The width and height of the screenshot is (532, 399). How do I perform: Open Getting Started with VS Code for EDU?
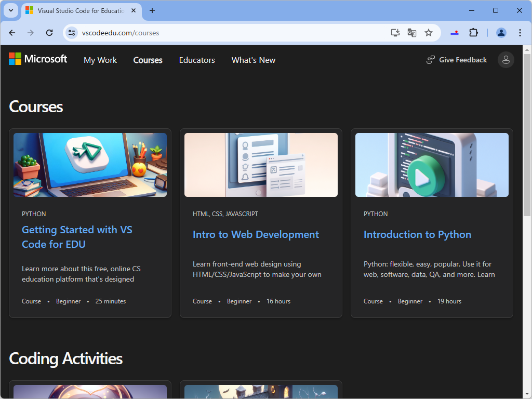tap(77, 237)
